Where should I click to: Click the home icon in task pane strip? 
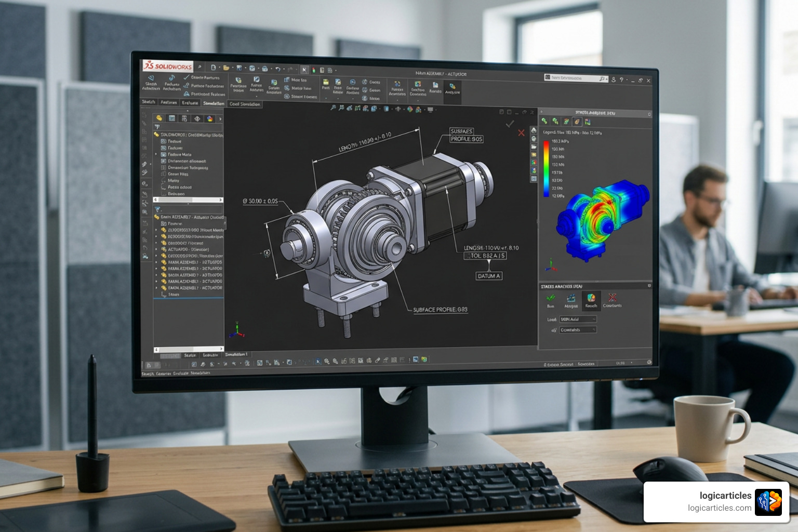click(534, 130)
